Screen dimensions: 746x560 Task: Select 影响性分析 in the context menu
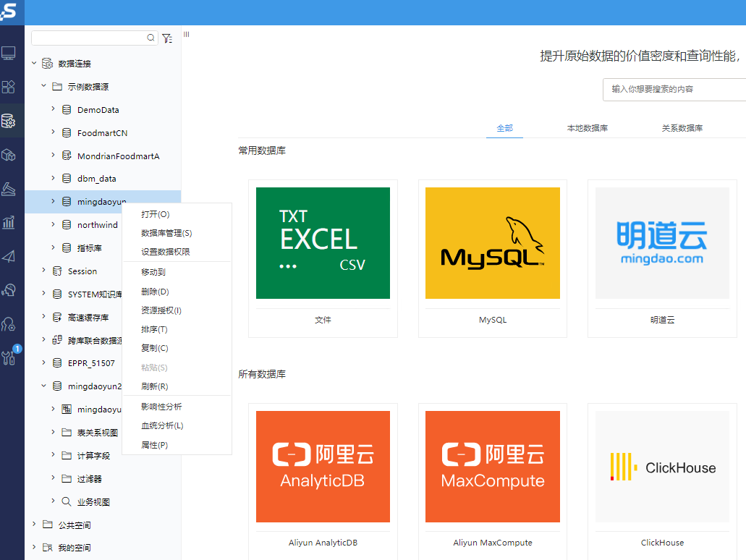coord(177,407)
